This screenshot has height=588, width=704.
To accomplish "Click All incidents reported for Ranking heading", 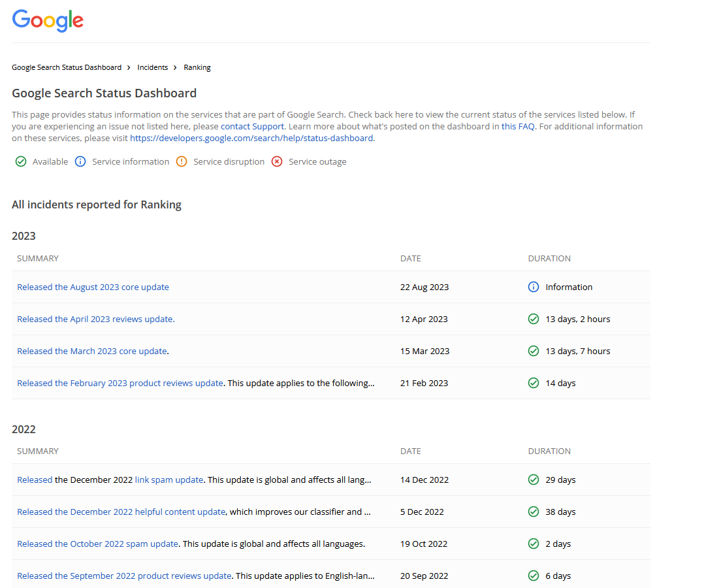I will [97, 204].
